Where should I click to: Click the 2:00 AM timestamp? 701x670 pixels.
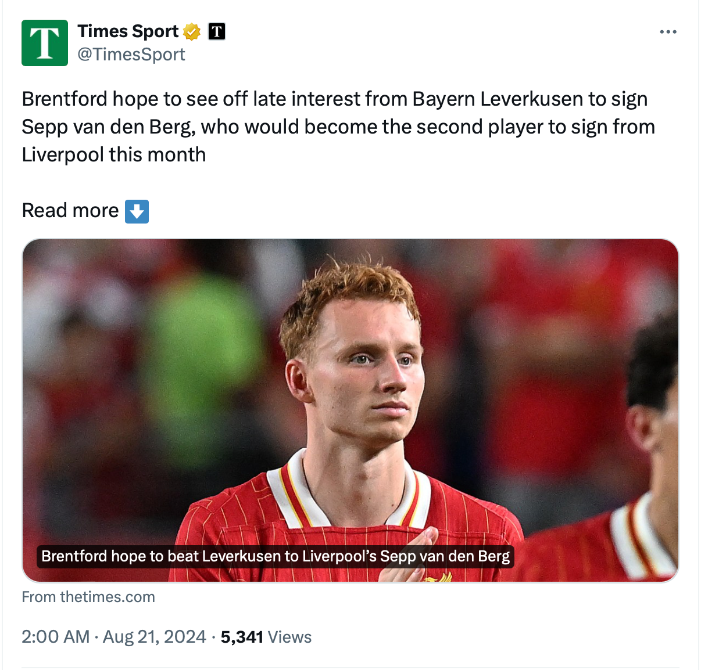55,637
